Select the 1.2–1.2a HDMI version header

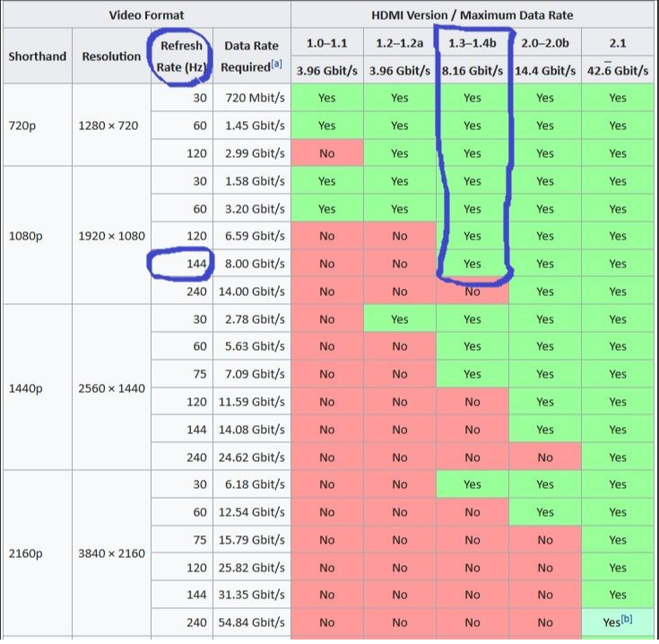point(400,42)
